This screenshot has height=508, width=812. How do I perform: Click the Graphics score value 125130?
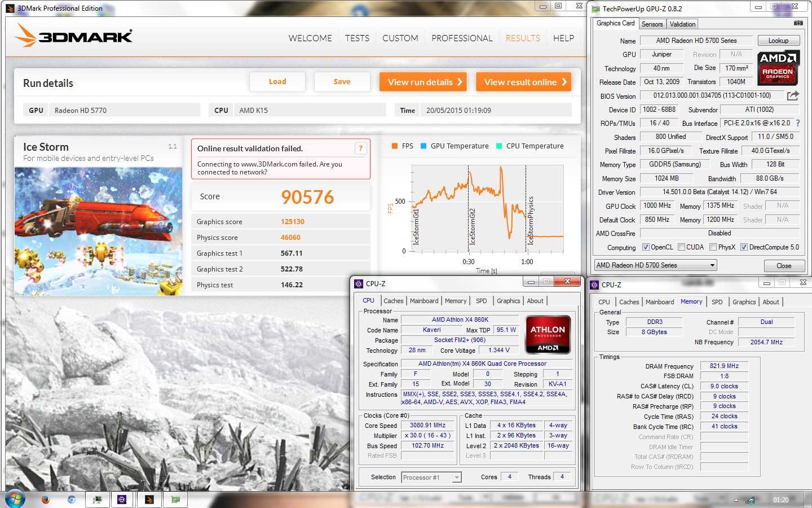(293, 222)
